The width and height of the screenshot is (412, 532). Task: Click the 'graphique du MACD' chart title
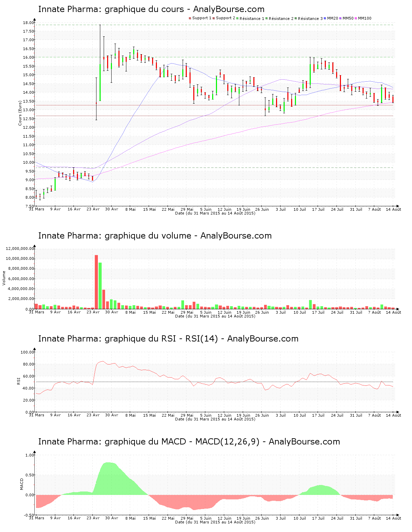click(189, 442)
